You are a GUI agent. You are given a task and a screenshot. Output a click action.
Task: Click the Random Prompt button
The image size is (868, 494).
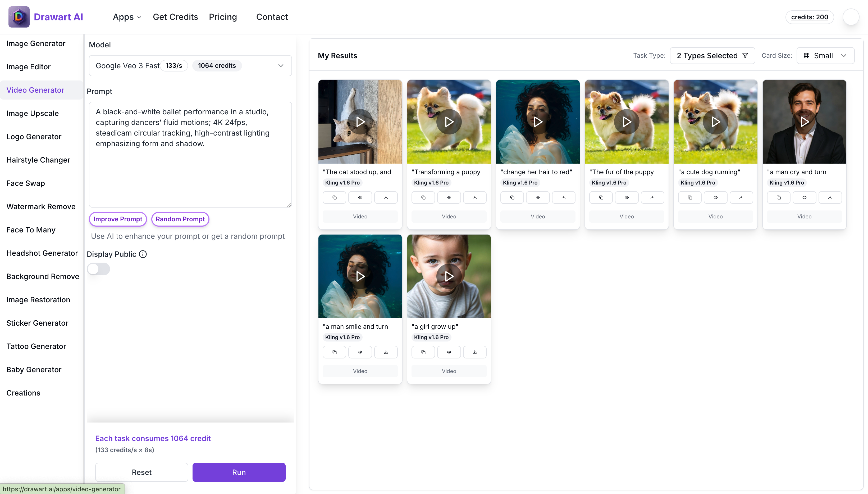click(180, 219)
